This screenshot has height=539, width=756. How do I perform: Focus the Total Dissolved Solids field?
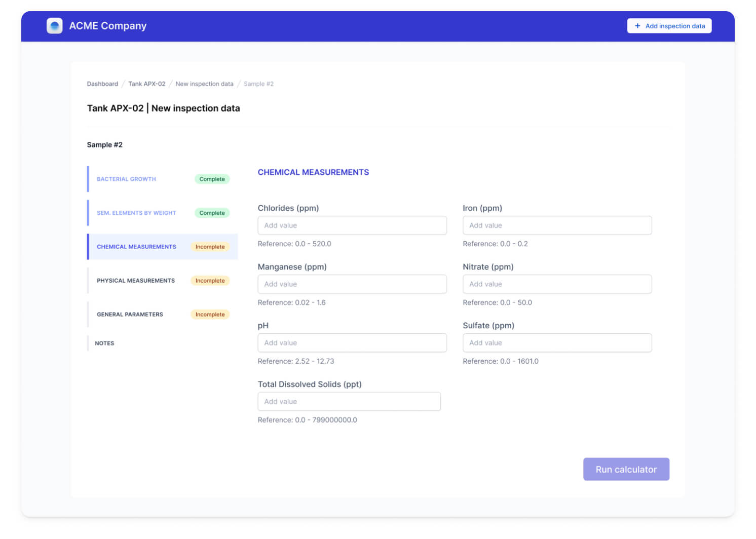349,402
